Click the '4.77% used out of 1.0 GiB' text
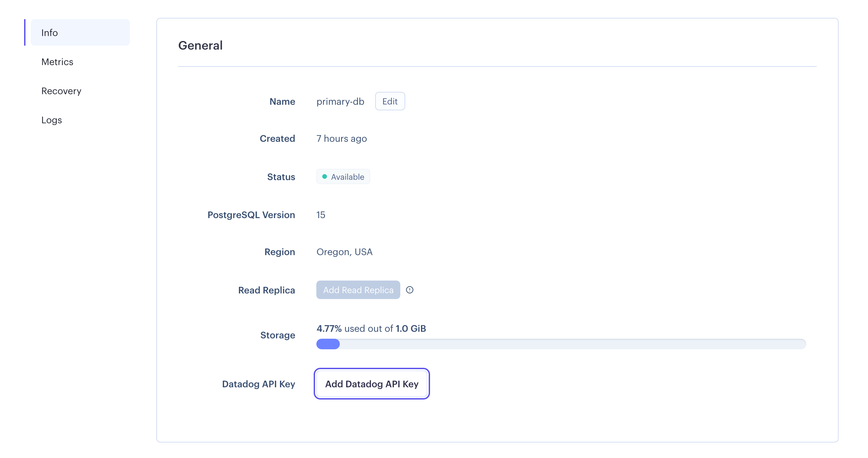Screen dimensions: 868x458 click(371, 328)
